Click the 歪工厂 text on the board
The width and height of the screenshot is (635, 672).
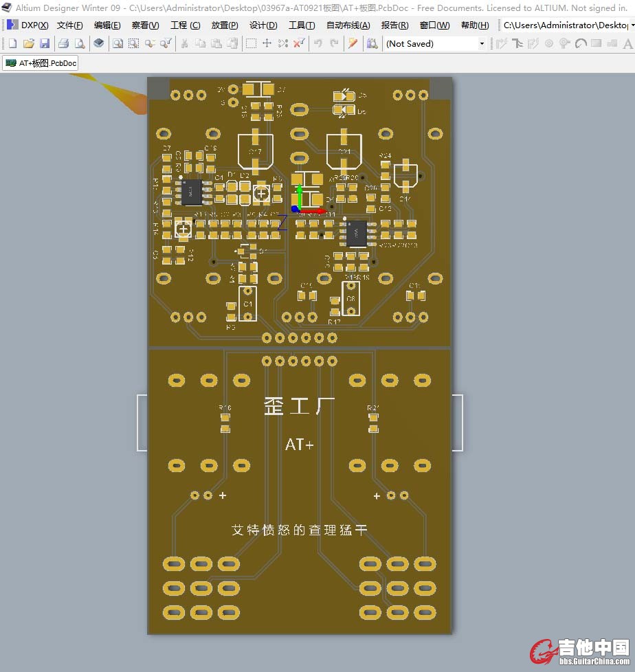click(x=300, y=406)
